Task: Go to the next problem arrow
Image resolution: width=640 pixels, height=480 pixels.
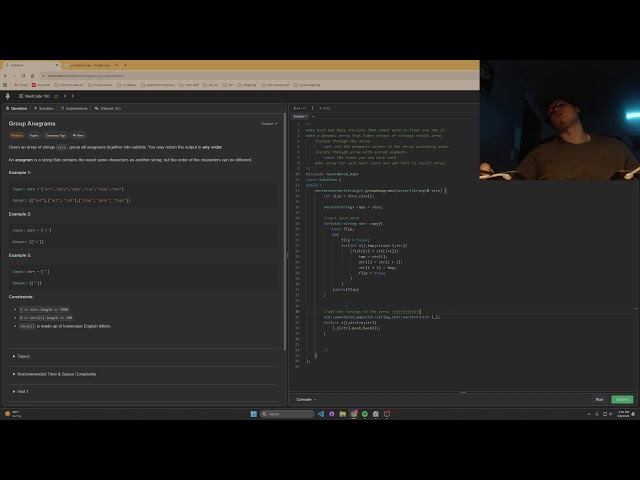Action: point(73,96)
